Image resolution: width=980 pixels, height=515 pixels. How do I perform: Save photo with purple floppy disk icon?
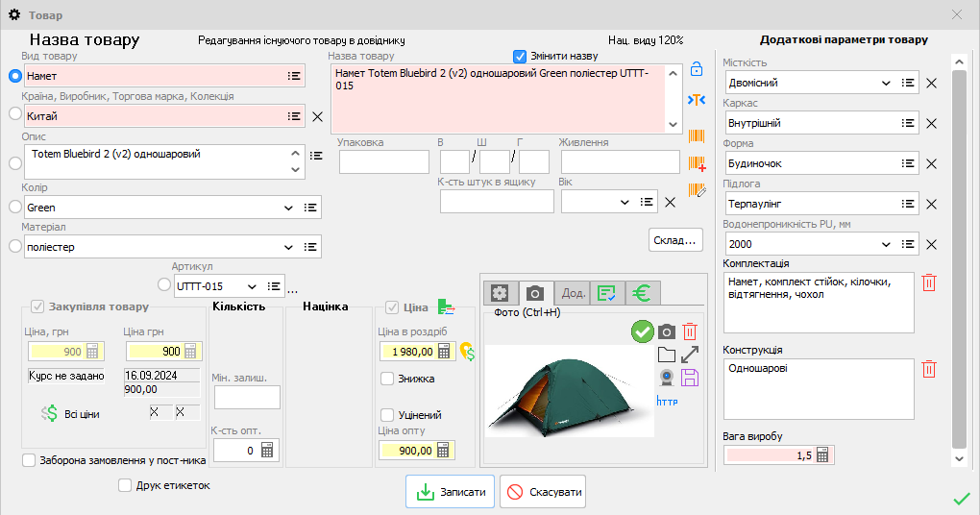pos(690,377)
